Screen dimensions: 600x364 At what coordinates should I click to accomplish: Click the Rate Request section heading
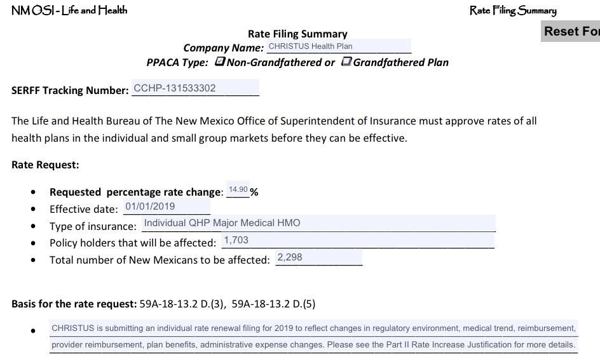(45, 165)
